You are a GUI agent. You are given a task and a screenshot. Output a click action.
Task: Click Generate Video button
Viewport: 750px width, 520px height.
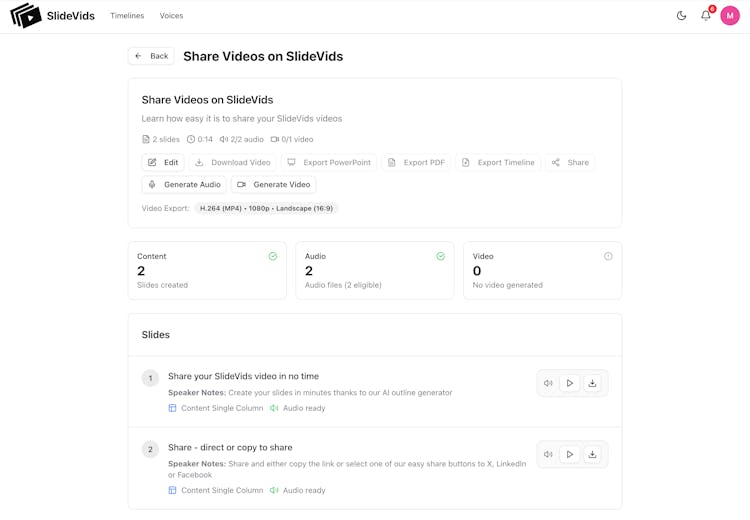coord(273,184)
